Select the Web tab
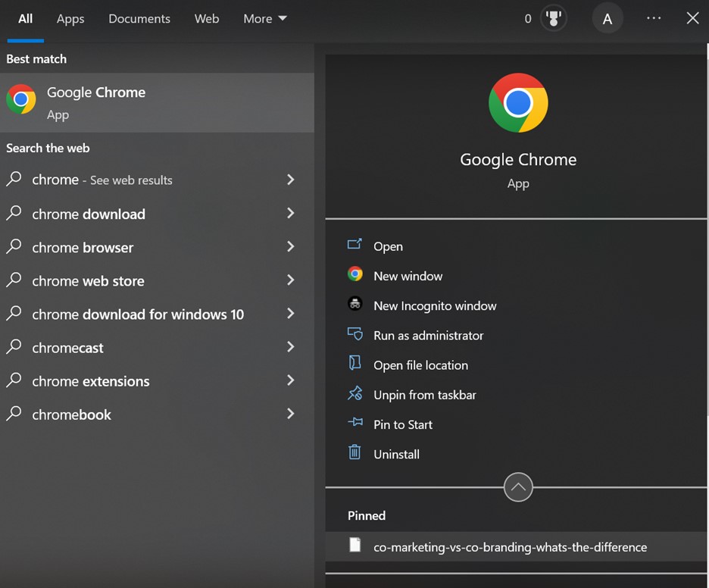The width and height of the screenshot is (709, 588). [207, 19]
